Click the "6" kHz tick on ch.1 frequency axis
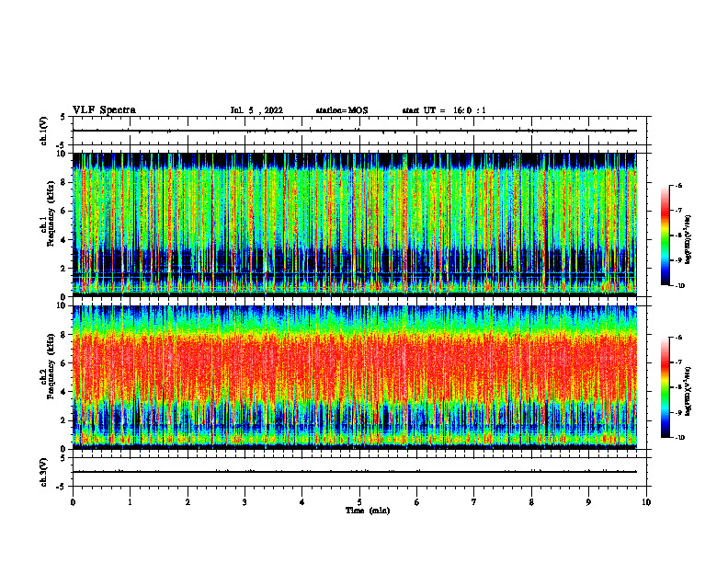 [x=63, y=211]
